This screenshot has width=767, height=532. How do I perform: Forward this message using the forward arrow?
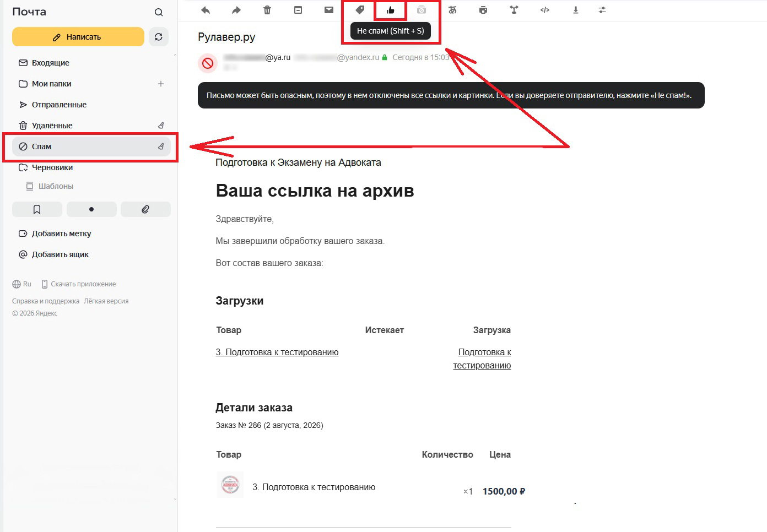[236, 10]
